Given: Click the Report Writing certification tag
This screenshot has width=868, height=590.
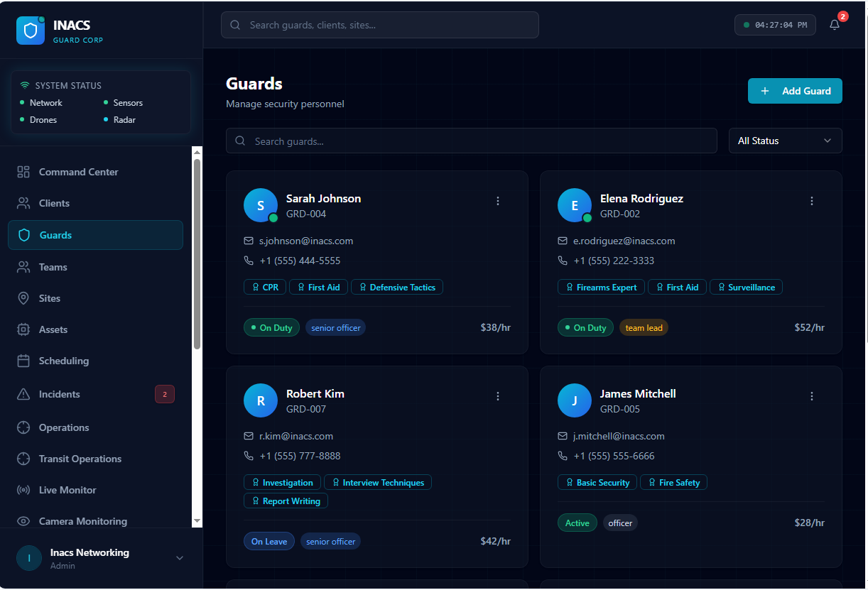Looking at the screenshot, I should (286, 501).
